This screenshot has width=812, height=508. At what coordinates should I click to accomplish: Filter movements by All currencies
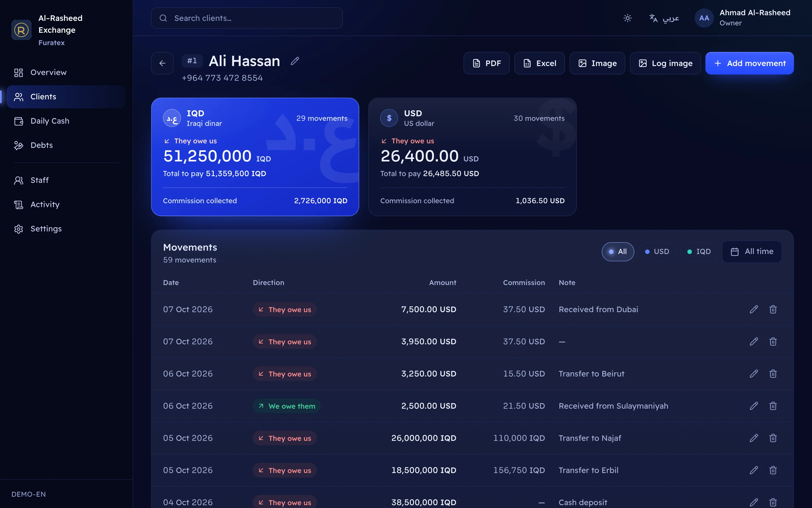coord(618,252)
